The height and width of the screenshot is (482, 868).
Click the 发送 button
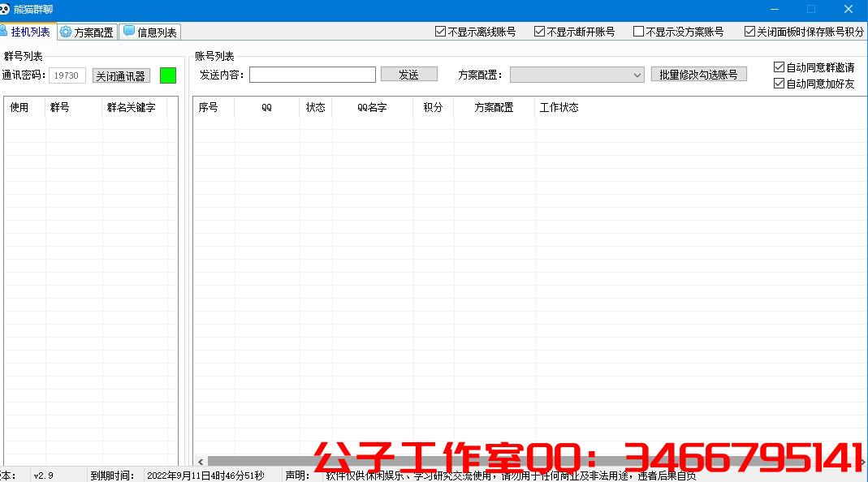(x=408, y=74)
